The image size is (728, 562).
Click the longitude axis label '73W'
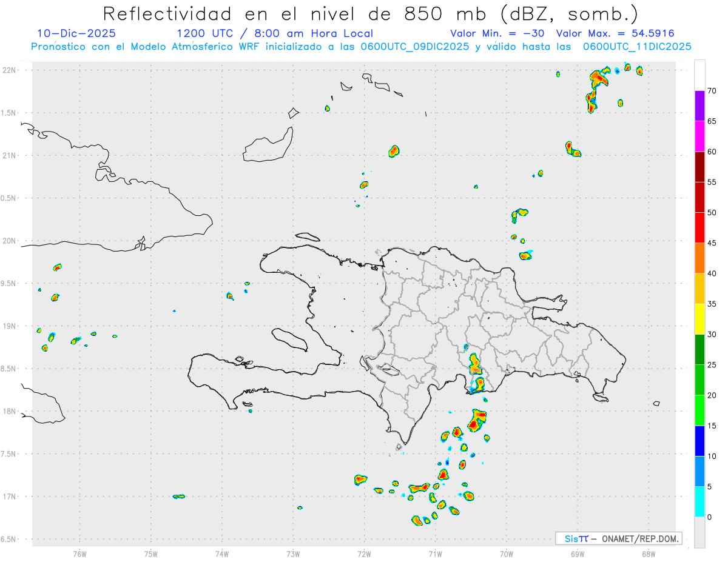(x=293, y=554)
